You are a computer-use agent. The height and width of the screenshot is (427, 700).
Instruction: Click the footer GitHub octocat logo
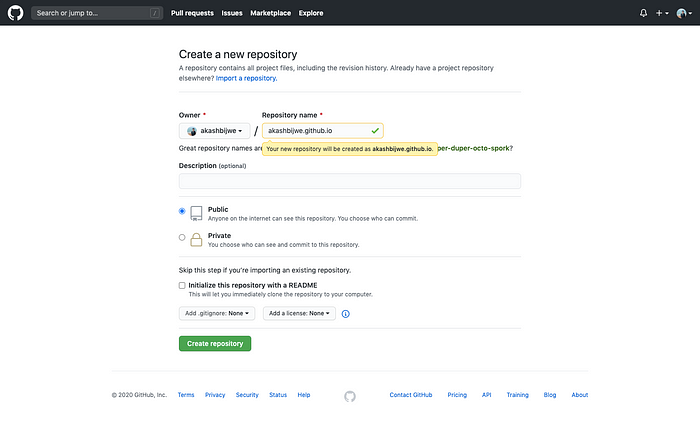pos(350,396)
